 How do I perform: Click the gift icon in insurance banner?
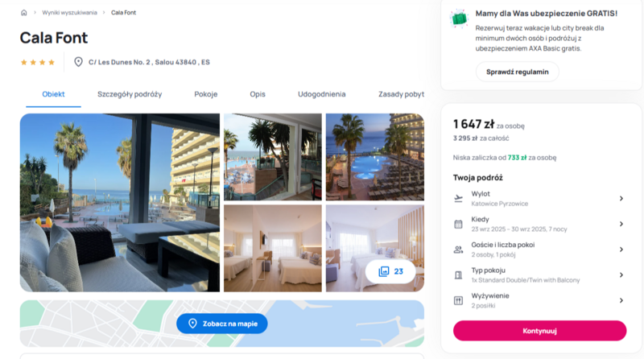(459, 19)
